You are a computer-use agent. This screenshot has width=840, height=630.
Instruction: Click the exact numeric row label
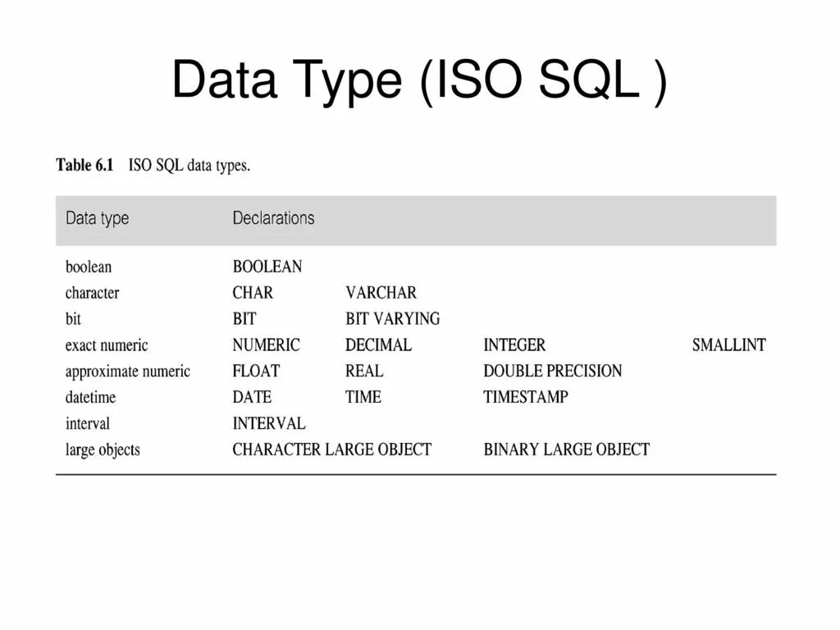pyautogui.click(x=107, y=345)
